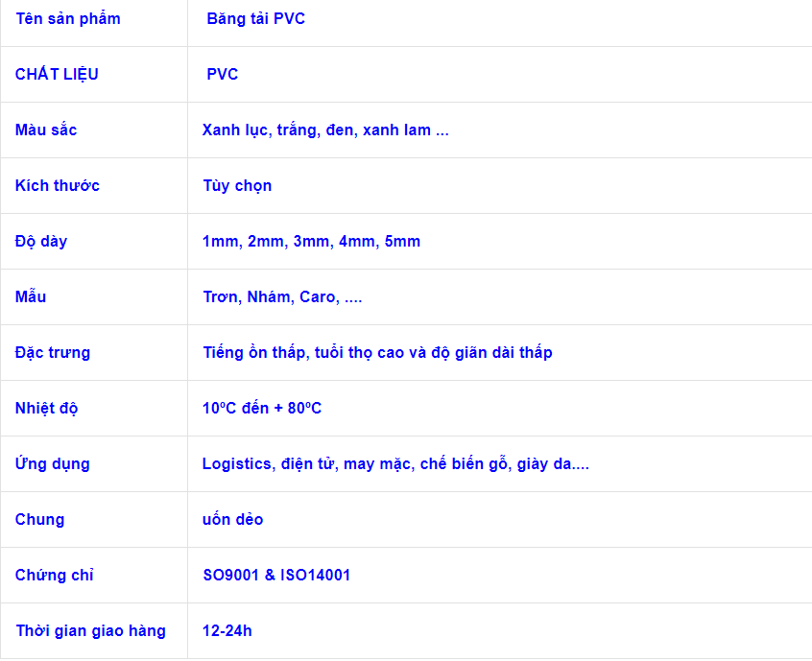Screen dimensions: 812x661
Task: Select "Xanh lục, trắng, đen, xanh lam ..." text
Action: [x=325, y=130]
